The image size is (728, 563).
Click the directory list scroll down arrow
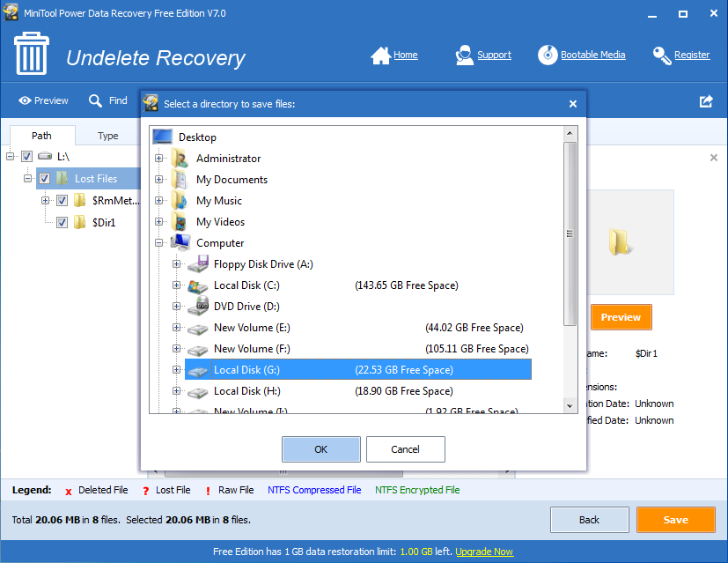pyautogui.click(x=570, y=406)
